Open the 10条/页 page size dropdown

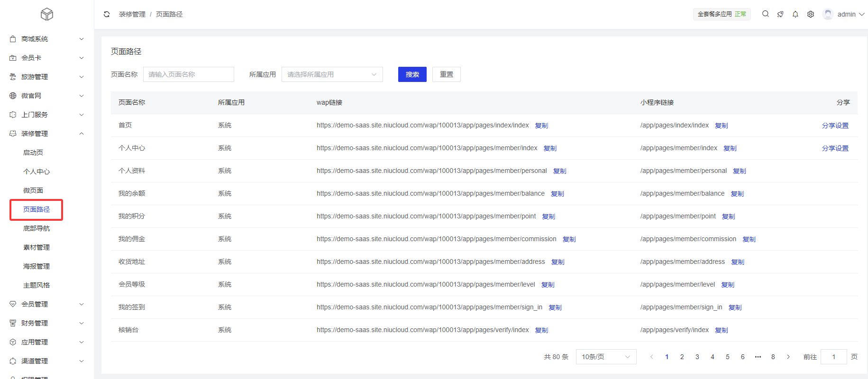(x=606, y=357)
